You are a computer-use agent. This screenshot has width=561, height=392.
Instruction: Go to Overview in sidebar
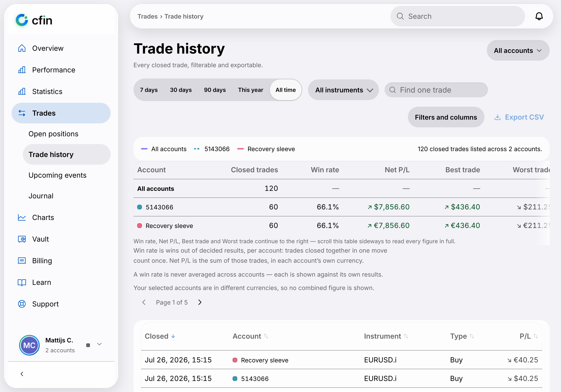pyautogui.click(x=61, y=48)
